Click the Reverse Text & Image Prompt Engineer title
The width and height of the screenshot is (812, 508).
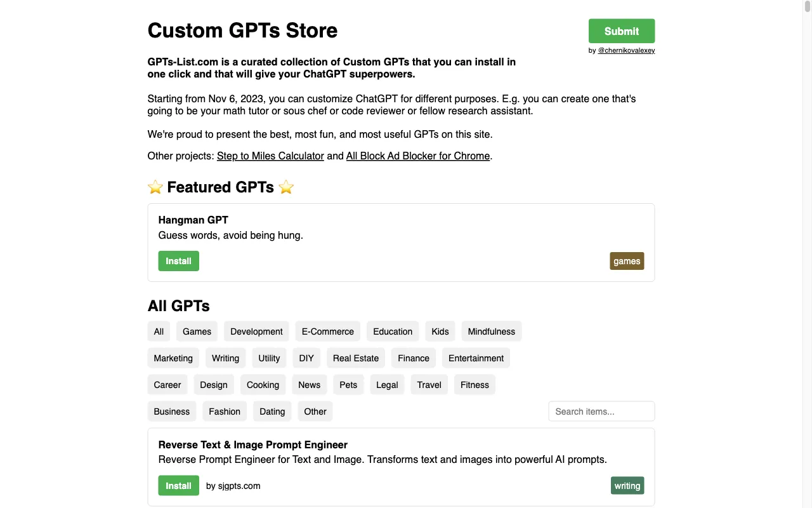point(253,444)
